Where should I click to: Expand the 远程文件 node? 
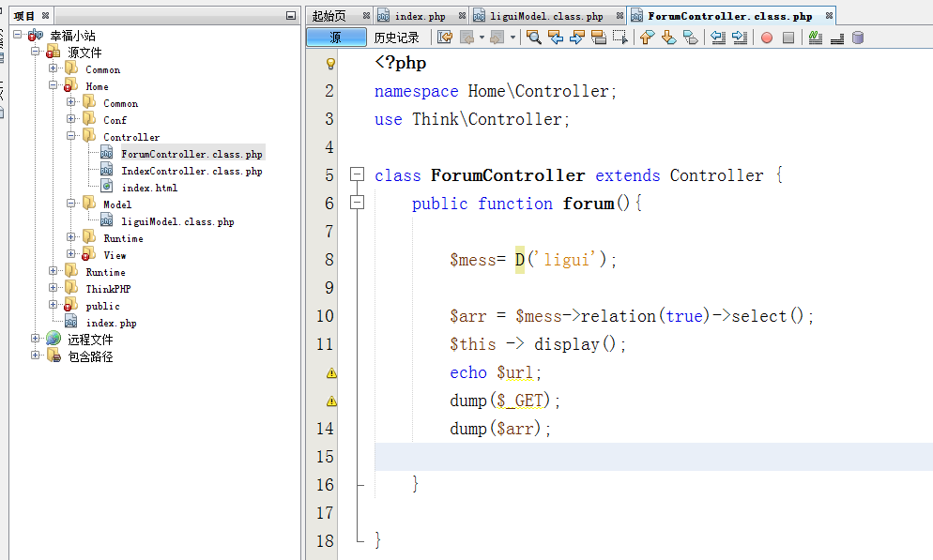[x=36, y=340]
